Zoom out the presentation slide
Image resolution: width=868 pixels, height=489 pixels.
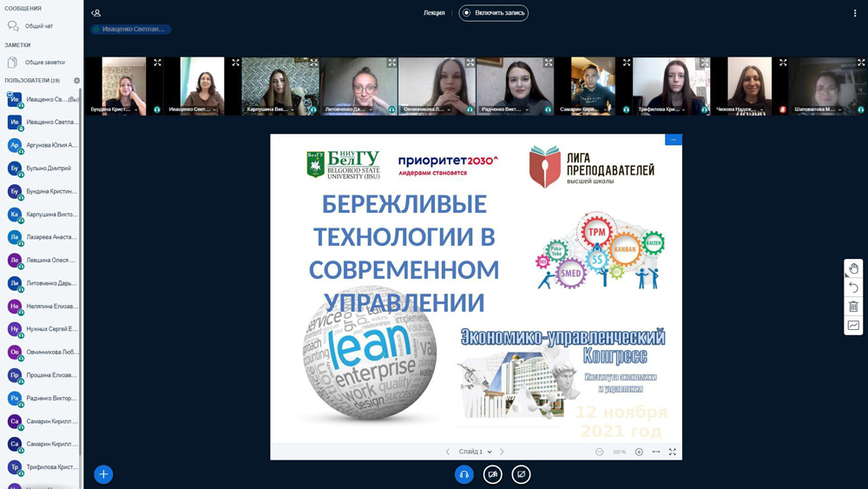pyautogui.click(x=599, y=452)
